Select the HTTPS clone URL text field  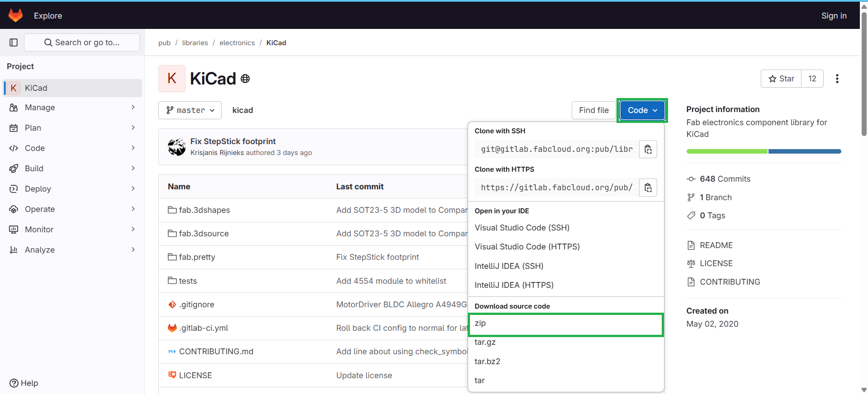(x=557, y=188)
